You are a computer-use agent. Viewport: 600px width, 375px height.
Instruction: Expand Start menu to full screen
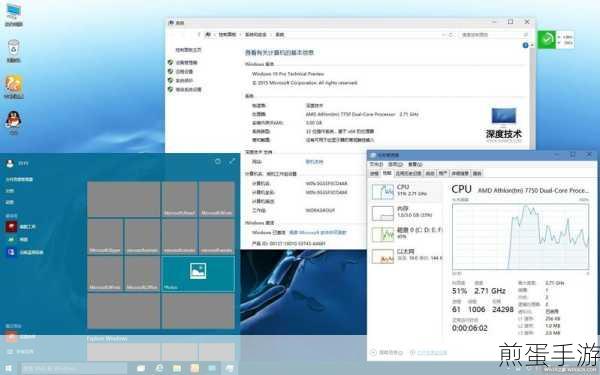tap(232, 161)
